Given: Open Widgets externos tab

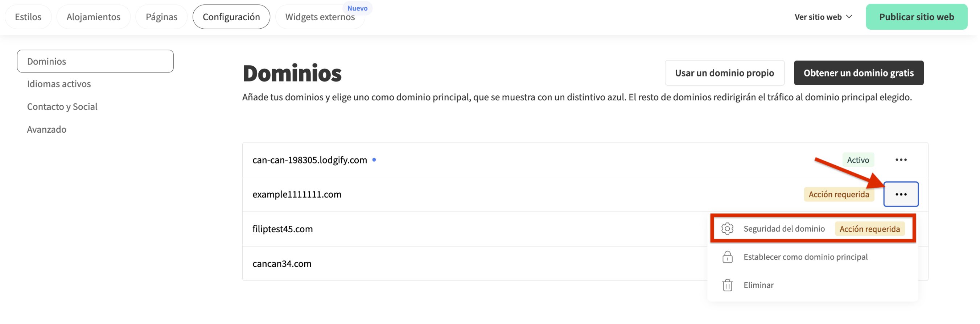Looking at the screenshot, I should point(320,17).
